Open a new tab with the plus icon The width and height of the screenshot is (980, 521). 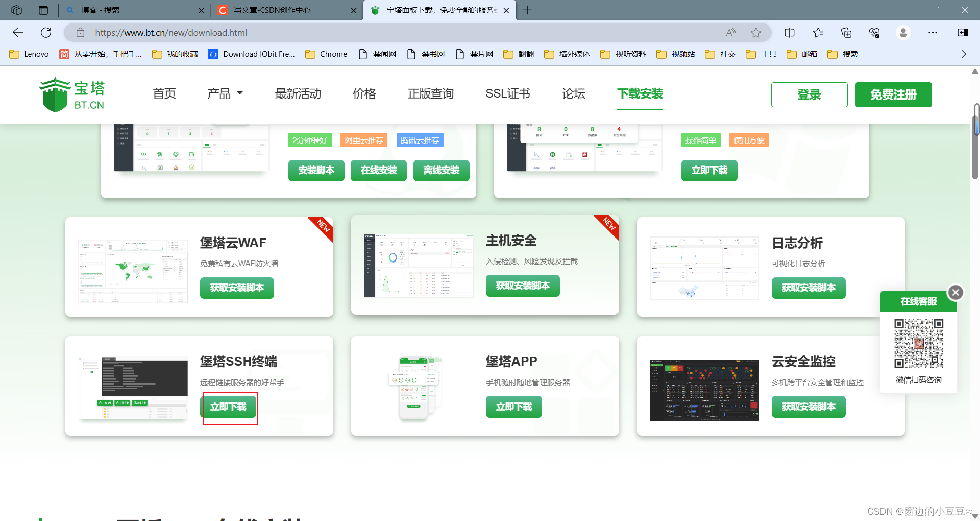coord(527,10)
